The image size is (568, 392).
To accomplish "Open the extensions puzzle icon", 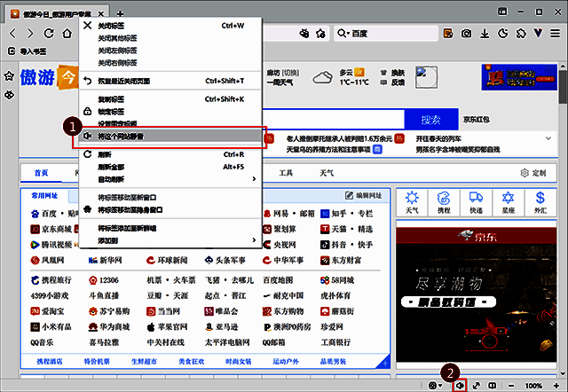I will (521, 34).
